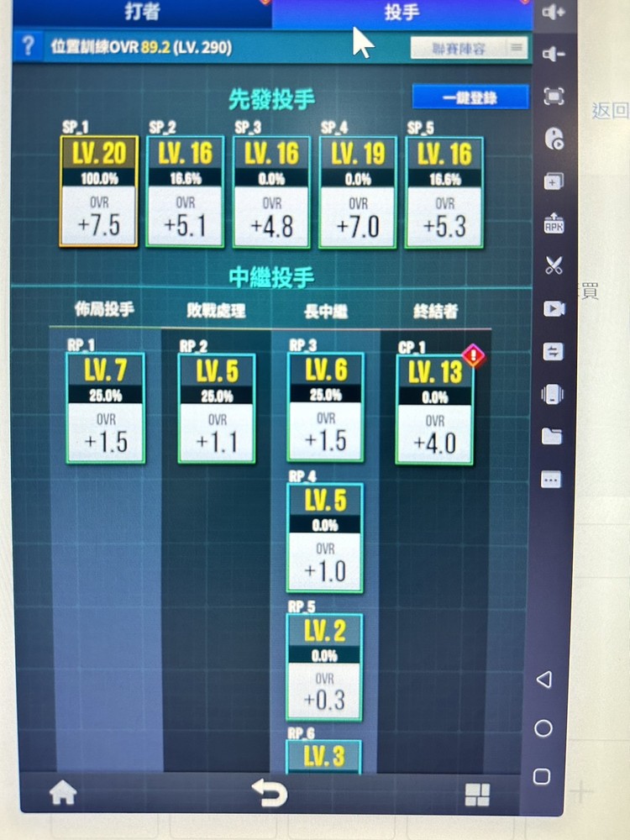Click emulator volume up icon
Viewport: 630px width, 840px height.
point(554,12)
